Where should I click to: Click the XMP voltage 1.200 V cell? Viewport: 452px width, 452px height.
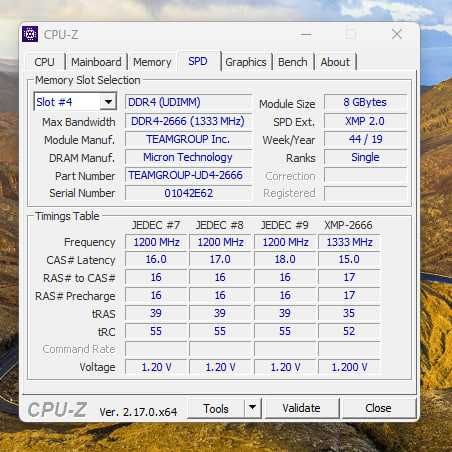[x=349, y=367]
